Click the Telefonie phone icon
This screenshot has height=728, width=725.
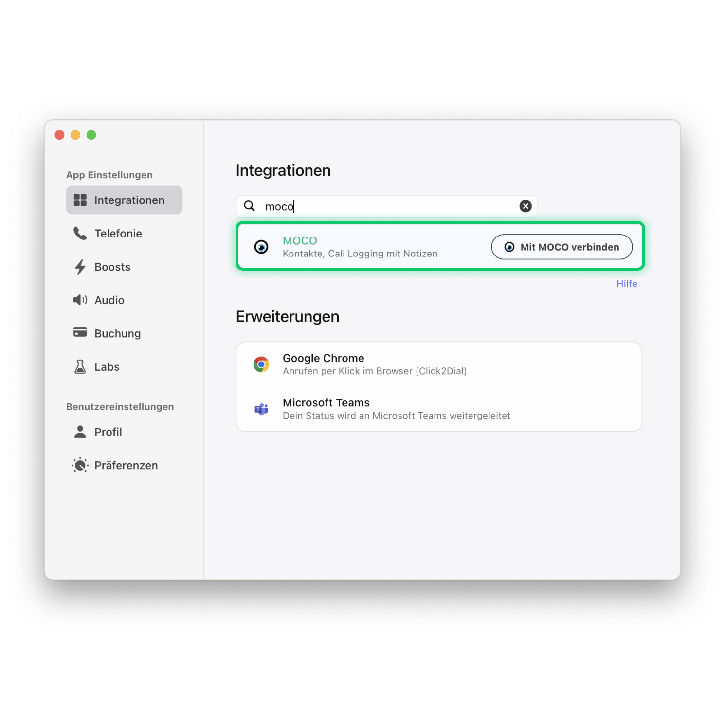[80, 234]
